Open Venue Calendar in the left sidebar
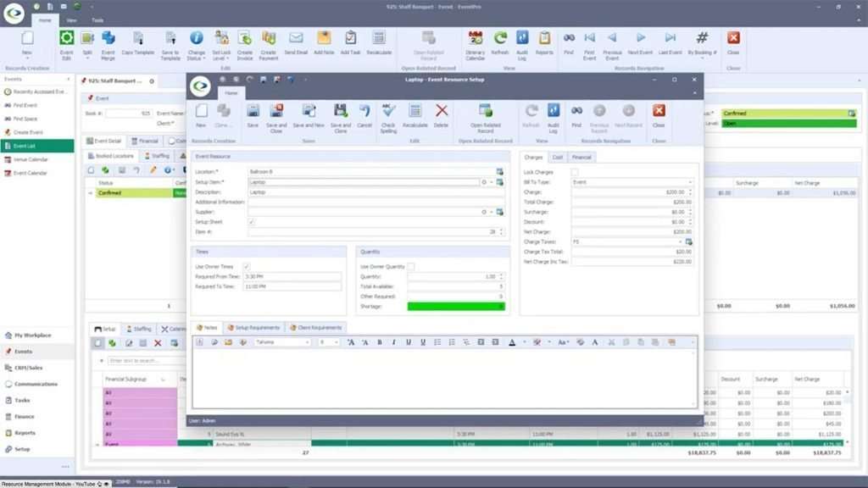 pyautogui.click(x=37, y=159)
